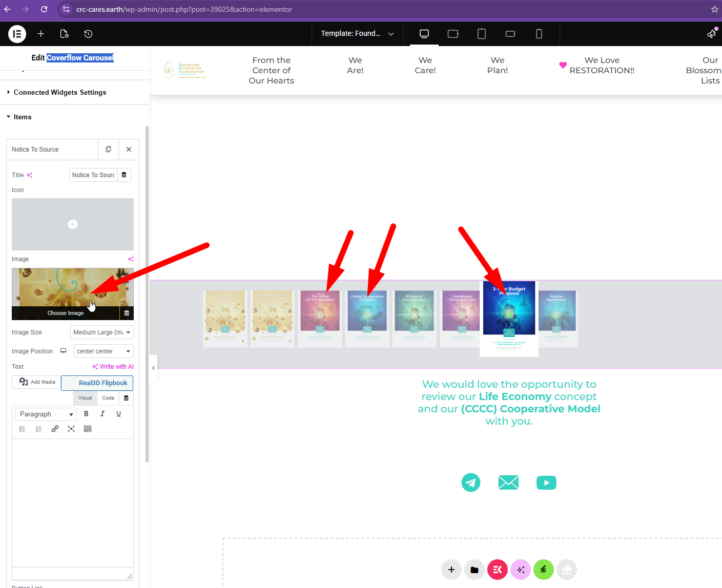Click the grey cloud section button
Viewport: 722px width, 588px height.
click(567, 570)
